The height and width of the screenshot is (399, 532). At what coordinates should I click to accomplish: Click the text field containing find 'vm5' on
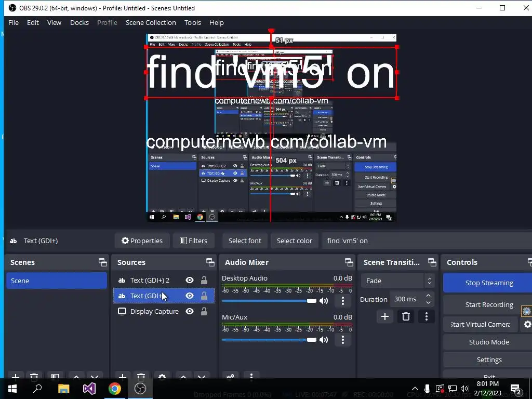(x=427, y=241)
